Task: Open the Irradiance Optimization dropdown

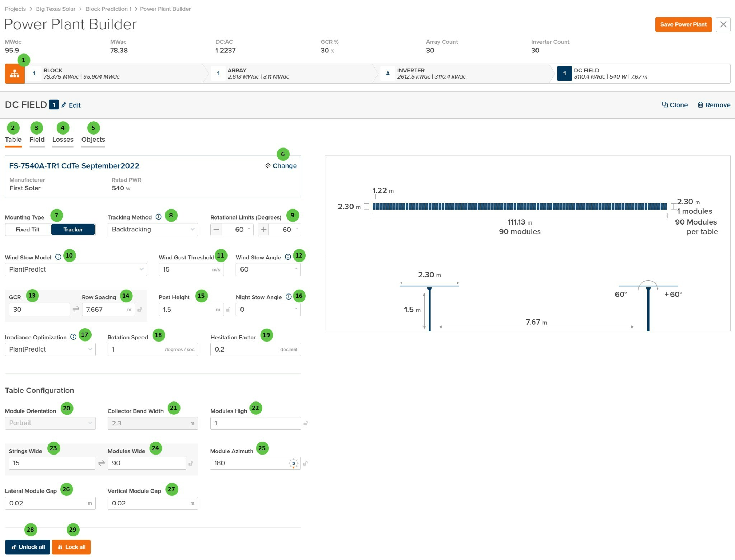Action: [x=50, y=349]
